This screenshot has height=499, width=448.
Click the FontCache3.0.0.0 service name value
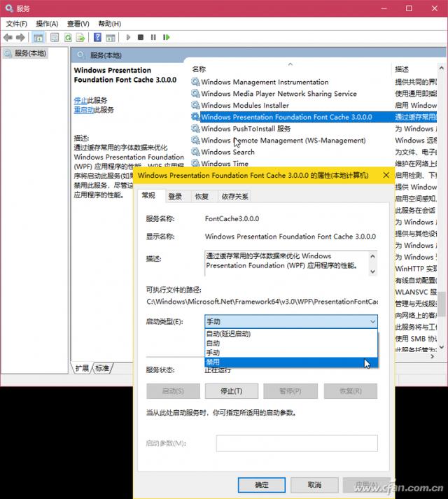coord(232,218)
